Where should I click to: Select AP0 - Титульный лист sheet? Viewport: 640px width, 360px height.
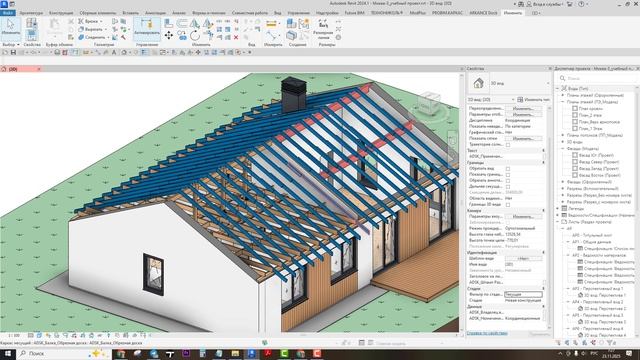click(592, 235)
